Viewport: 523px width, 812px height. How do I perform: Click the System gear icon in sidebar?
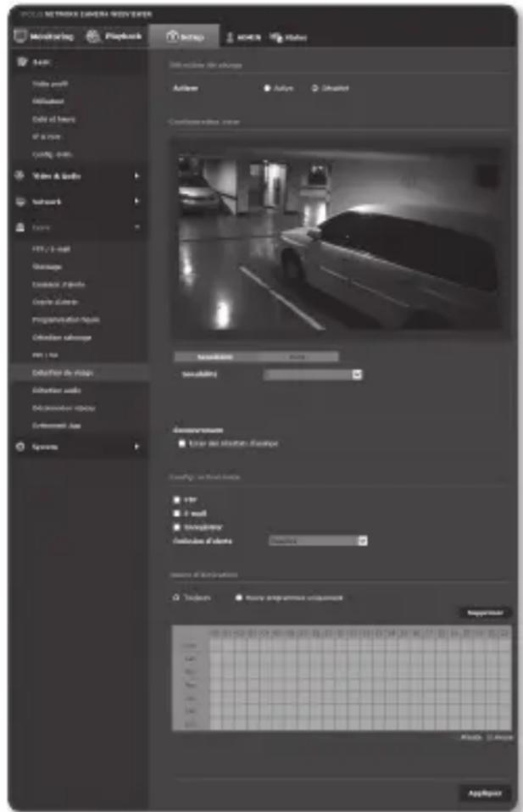(x=20, y=447)
